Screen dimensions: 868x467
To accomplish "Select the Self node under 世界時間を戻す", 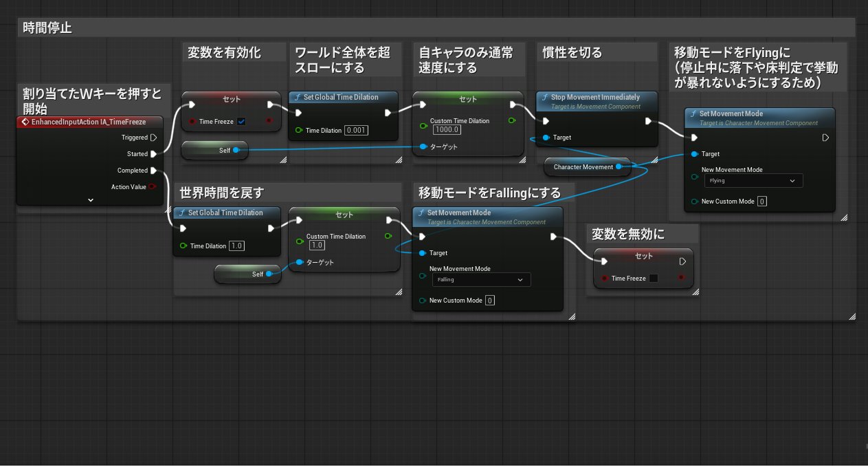I will (x=247, y=274).
